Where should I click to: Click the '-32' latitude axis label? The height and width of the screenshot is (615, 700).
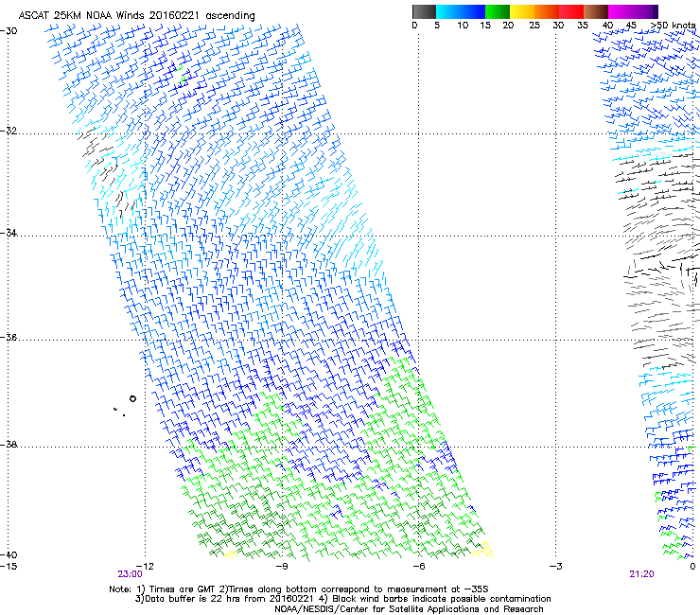9,131
